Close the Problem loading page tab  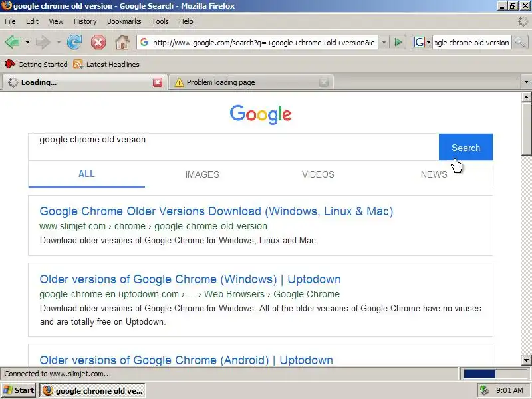(324, 82)
